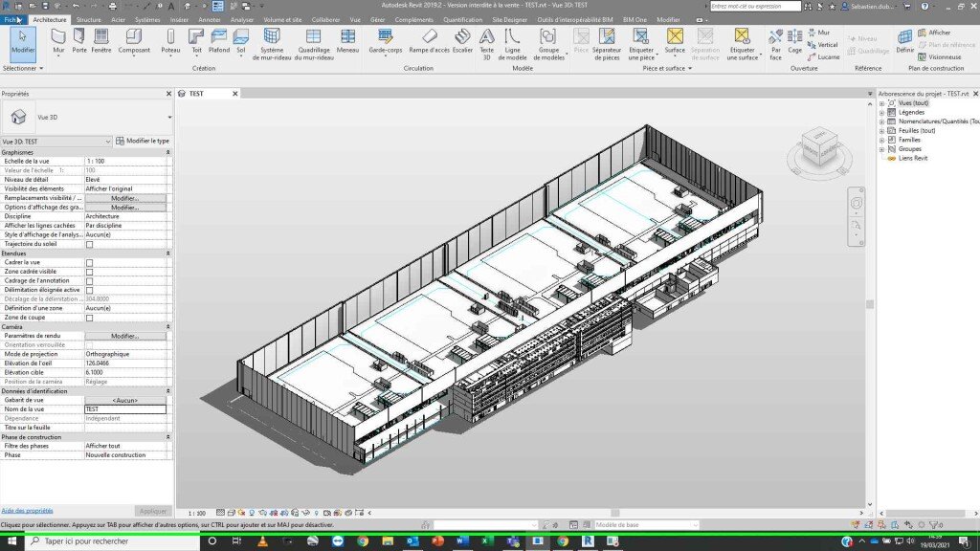Expand the Légendes tree node
Viewport: 980px width, 551px height.
881,113
